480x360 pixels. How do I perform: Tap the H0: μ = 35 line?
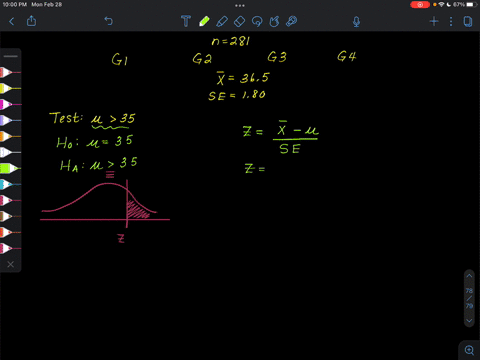pos(95,142)
